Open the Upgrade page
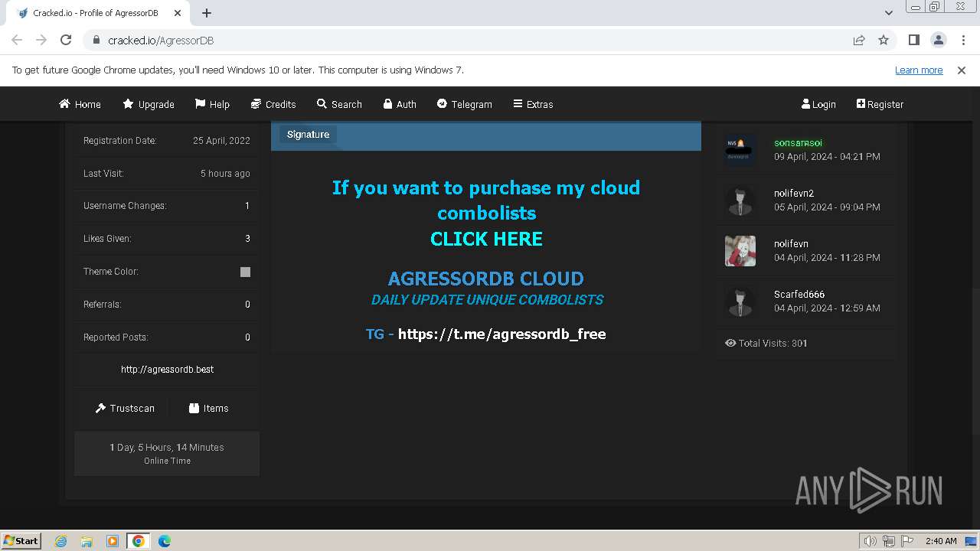 point(149,104)
